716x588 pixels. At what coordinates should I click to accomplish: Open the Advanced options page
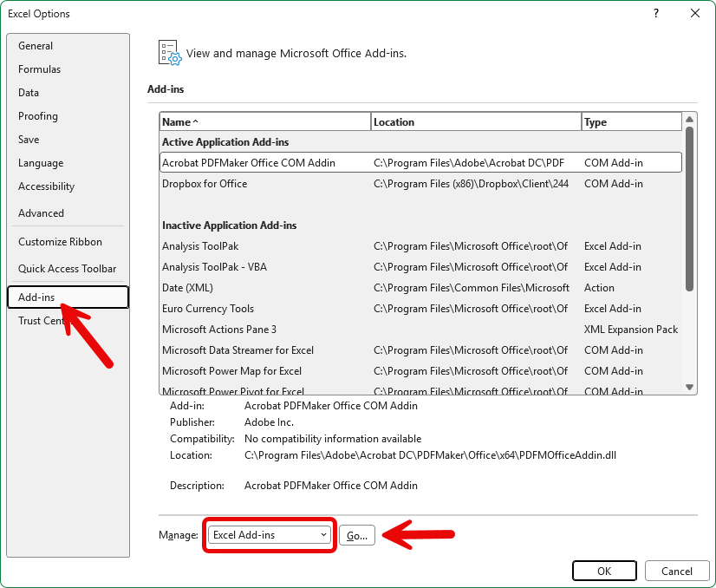click(x=41, y=212)
